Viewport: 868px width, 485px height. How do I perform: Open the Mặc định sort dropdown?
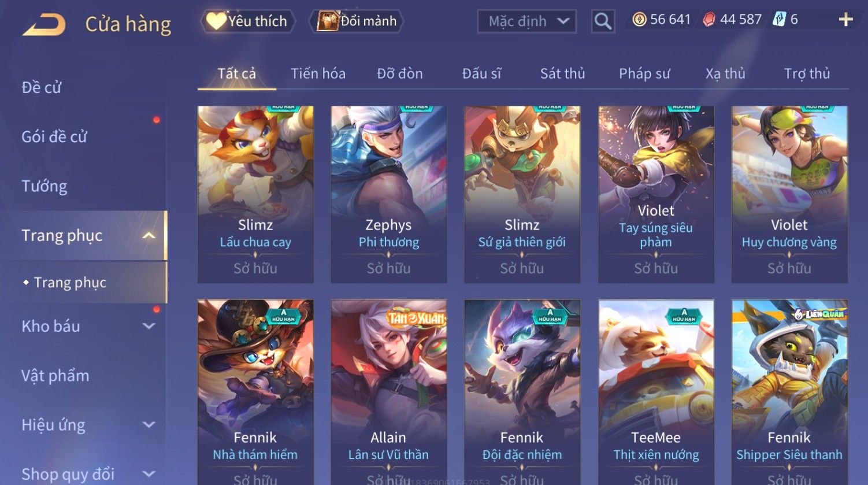point(527,21)
